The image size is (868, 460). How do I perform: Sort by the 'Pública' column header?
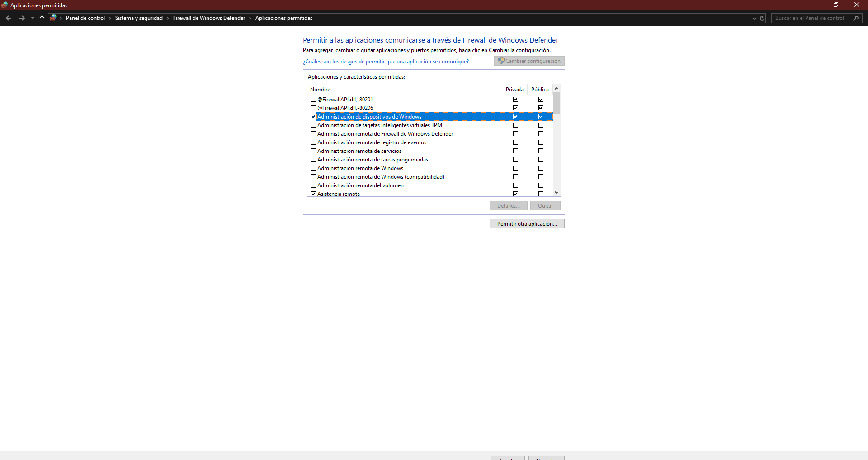pyautogui.click(x=540, y=90)
